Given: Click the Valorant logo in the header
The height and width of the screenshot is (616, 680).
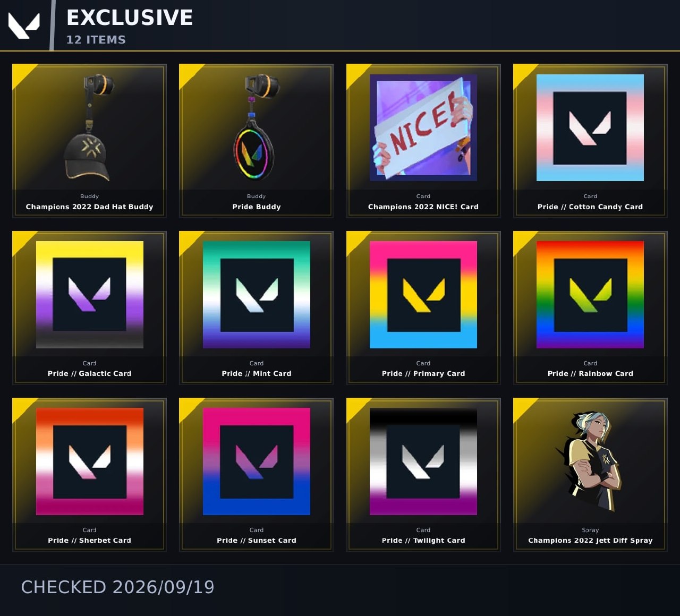Looking at the screenshot, I should [24, 25].
